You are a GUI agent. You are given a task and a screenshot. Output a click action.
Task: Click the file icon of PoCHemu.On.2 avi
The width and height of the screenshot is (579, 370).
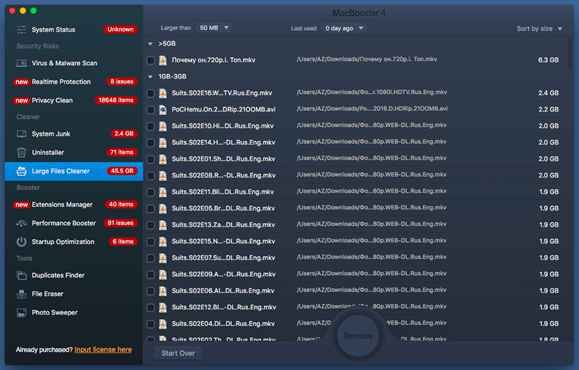point(162,109)
